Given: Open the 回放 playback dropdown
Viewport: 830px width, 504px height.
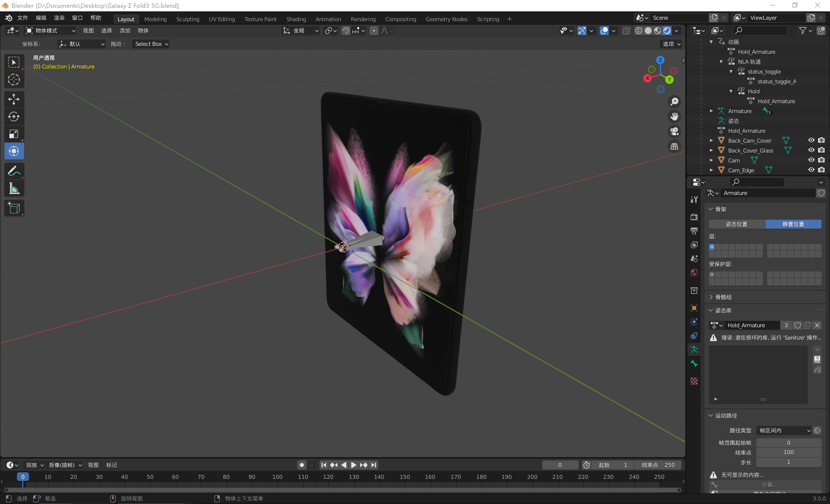Looking at the screenshot, I should [x=35, y=465].
